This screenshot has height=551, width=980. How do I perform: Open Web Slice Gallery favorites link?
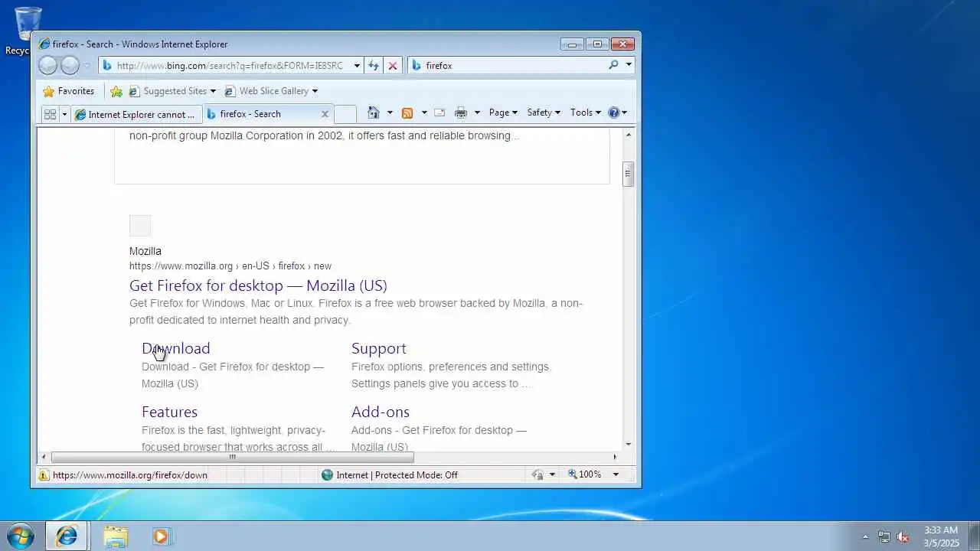(271, 91)
